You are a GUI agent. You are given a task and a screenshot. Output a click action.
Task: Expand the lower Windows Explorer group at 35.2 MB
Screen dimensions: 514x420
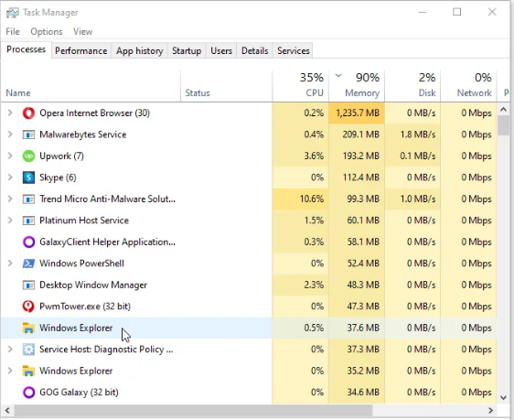point(10,371)
